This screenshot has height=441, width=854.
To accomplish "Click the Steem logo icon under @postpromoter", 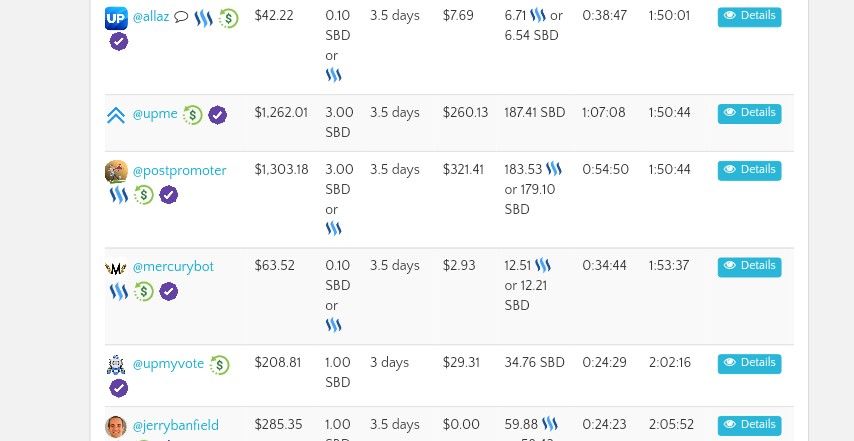I will click(x=119, y=195).
